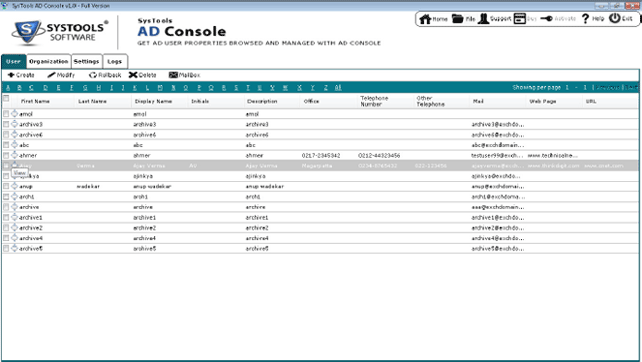
Task: Click ahmer office number 0217-2345342
Action: tap(321, 155)
